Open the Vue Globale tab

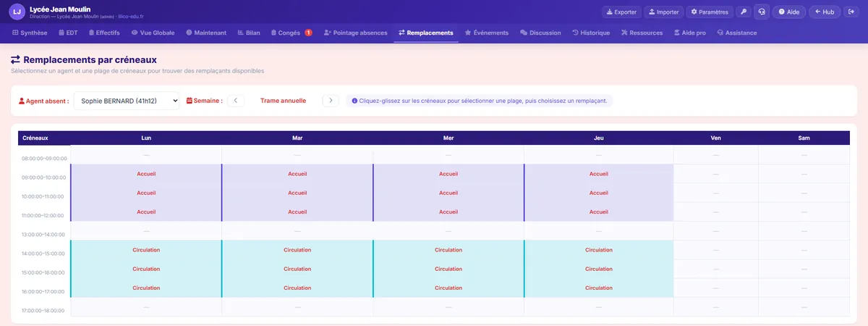click(x=153, y=33)
